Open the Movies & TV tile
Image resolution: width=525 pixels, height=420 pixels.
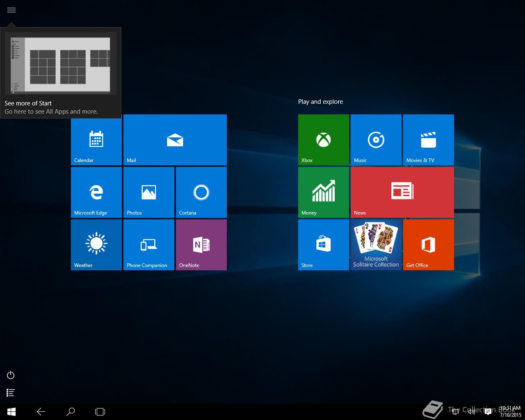click(x=429, y=140)
